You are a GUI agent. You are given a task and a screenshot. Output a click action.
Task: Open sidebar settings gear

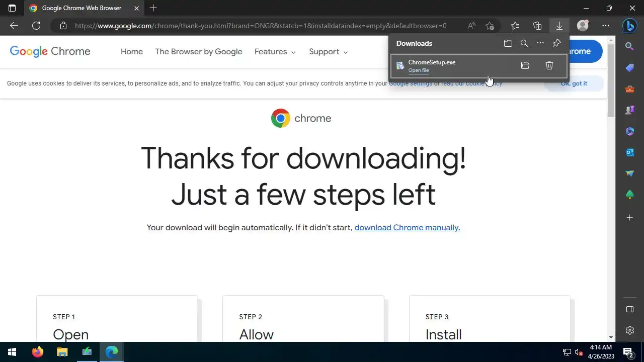[629, 330]
